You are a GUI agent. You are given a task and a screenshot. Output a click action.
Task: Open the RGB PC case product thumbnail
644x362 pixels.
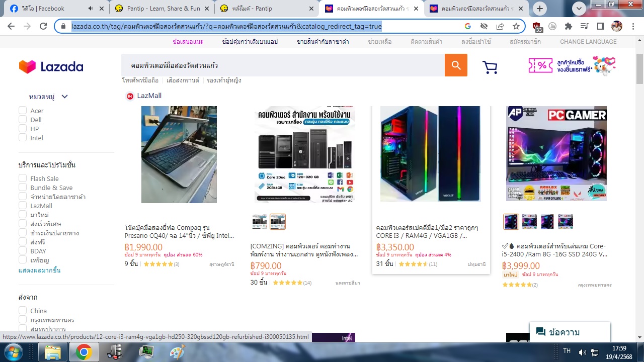pyautogui.click(x=430, y=154)
